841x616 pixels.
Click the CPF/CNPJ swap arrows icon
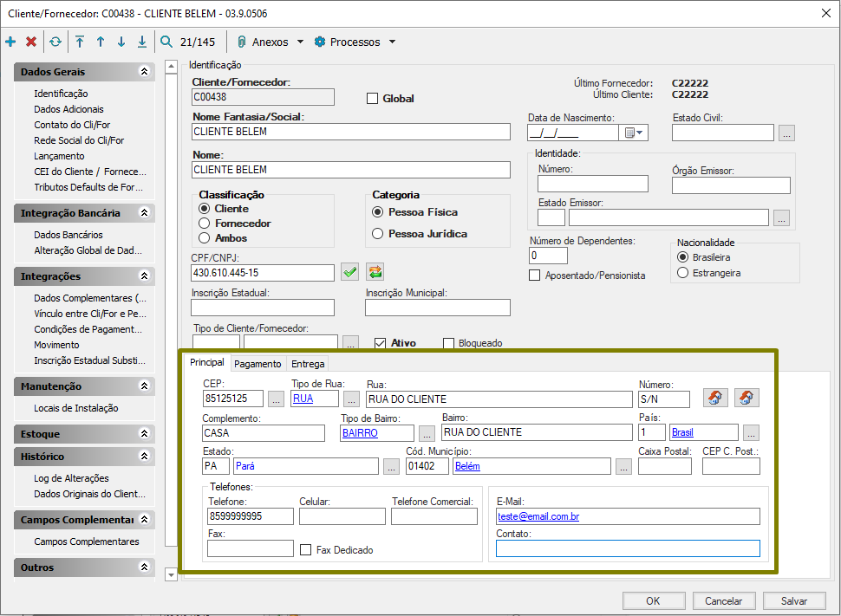[375, 272]
